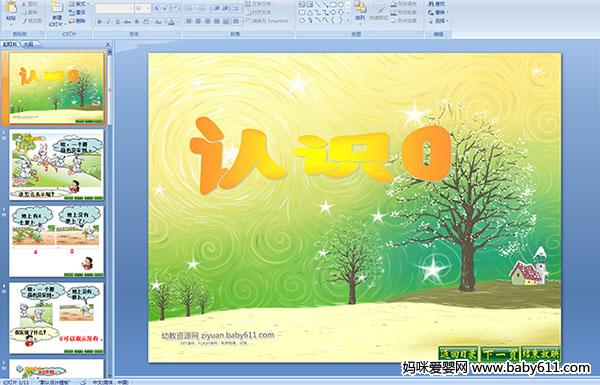Clear all formatting with the eraser icon
600x385 pixels.
(x=176, y=8)
